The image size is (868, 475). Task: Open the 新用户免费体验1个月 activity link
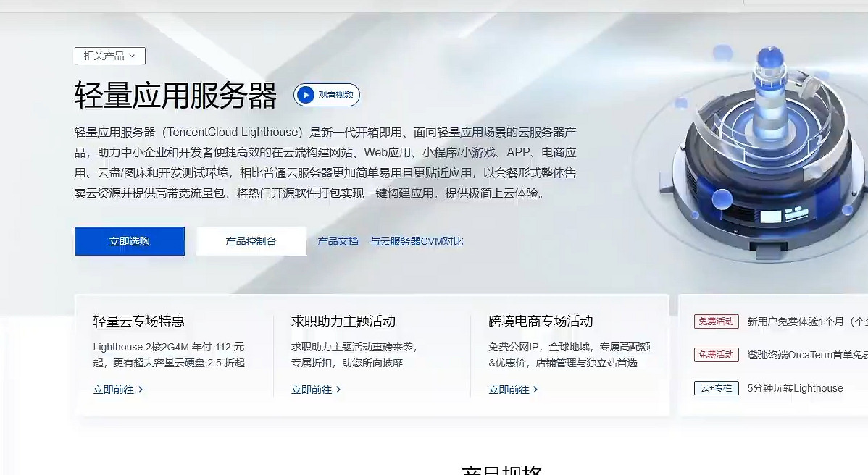[806, 321]
